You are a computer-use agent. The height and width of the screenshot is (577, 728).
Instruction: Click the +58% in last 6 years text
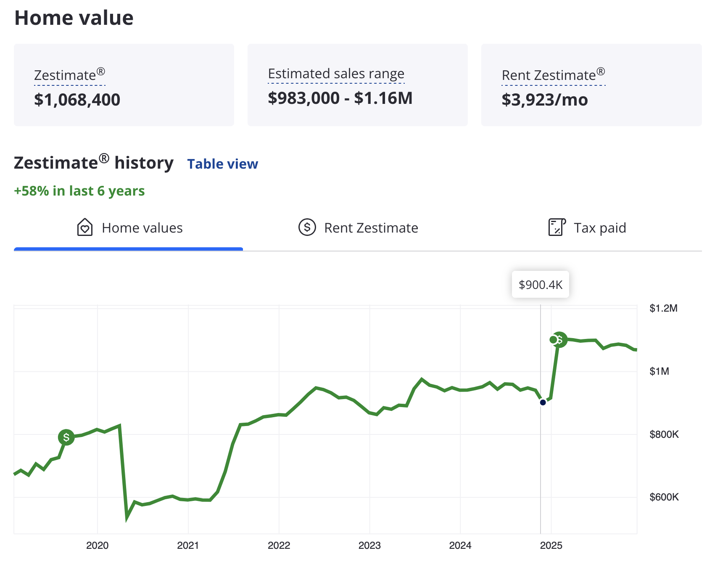[x=79, y=191]
